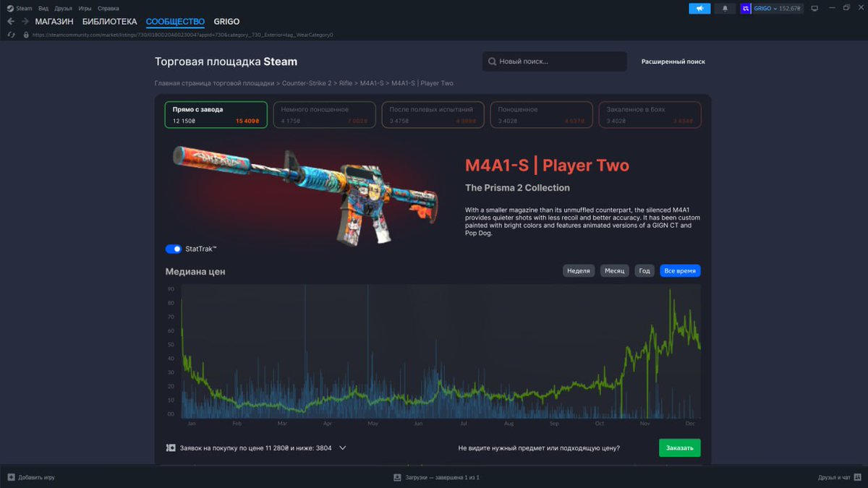Screen dimensions: 868x488
Task: Click the M4A1-S | Player Two title
Action: (547, 166)
